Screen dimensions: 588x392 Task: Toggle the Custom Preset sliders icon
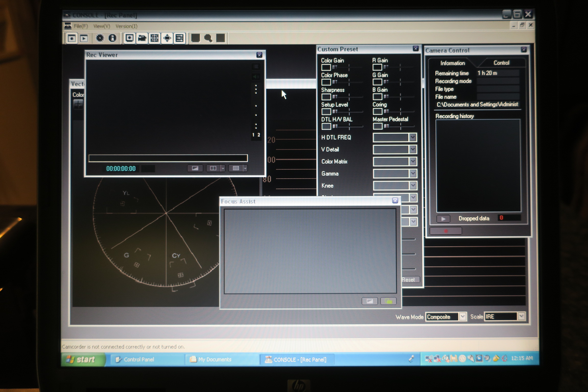(x=179, y=38)
